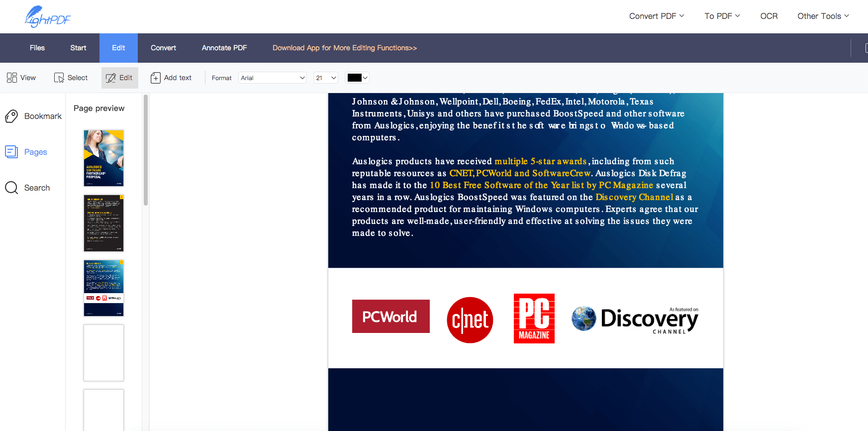868x431 pixels.
Task: Open the Annotate PDF tab
Action: 224,48
